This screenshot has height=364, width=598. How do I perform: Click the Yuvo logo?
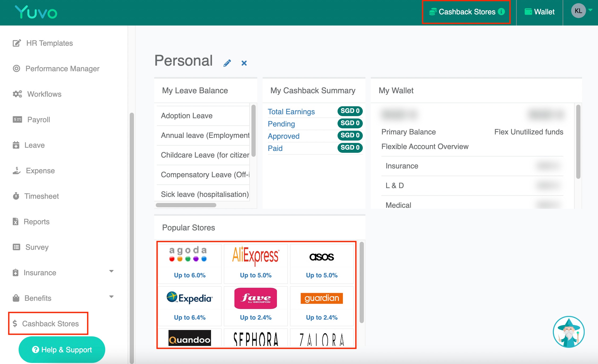click(36, 12)
